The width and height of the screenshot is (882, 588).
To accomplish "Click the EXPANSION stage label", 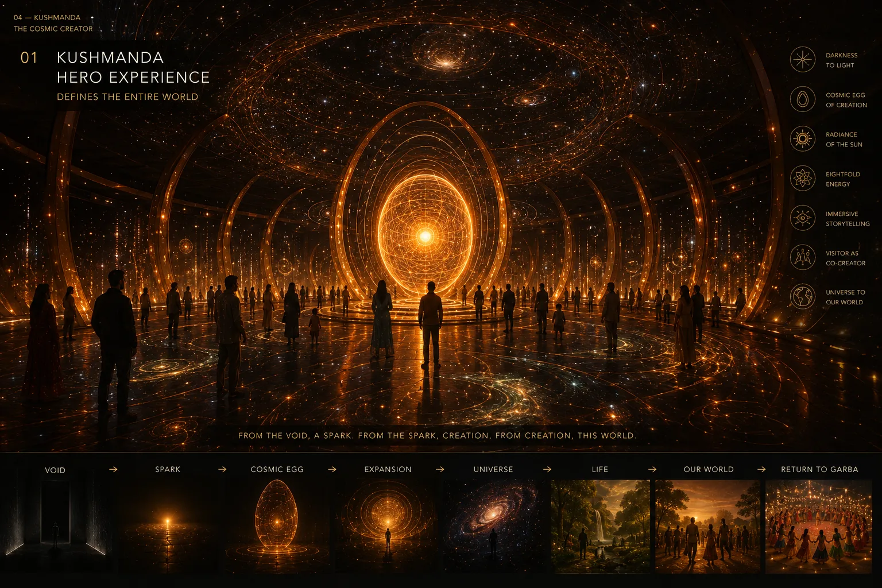I will (x=388, y=469).
